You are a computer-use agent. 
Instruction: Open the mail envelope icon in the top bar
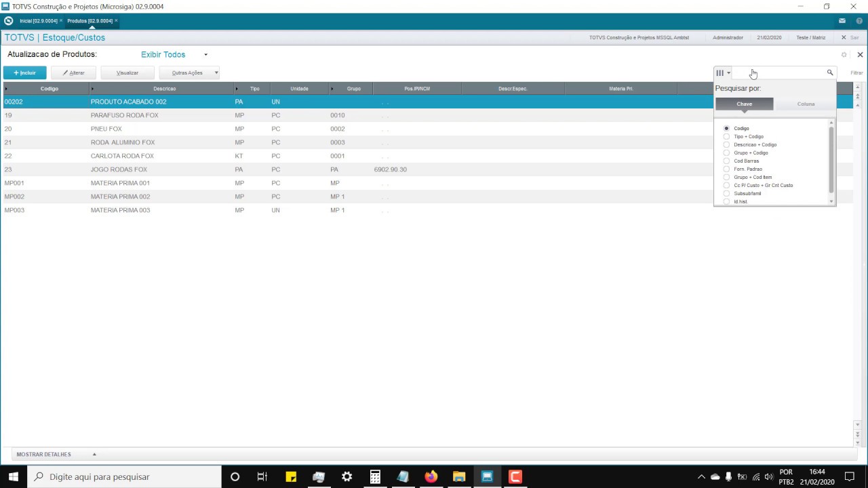click(x=842, y=21)
